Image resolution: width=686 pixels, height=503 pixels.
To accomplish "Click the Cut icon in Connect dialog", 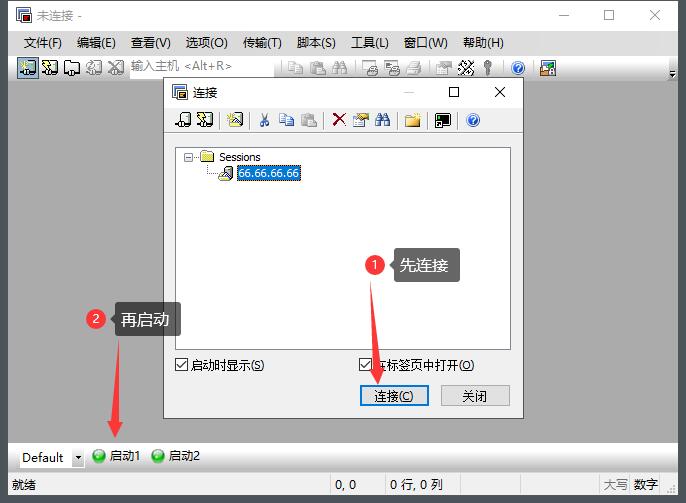I will (x=264, y=120).
